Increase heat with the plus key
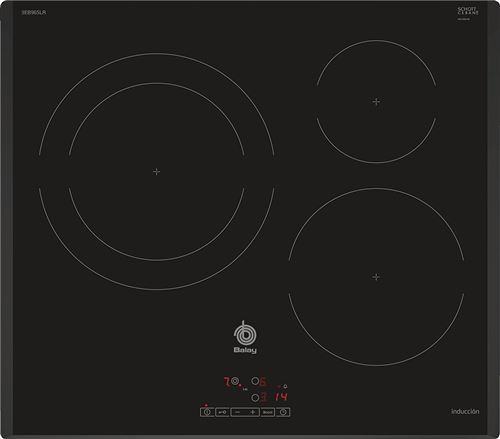The width and height of the screenshot is (500, 439). pyautogui.click(x=253, y=412)
